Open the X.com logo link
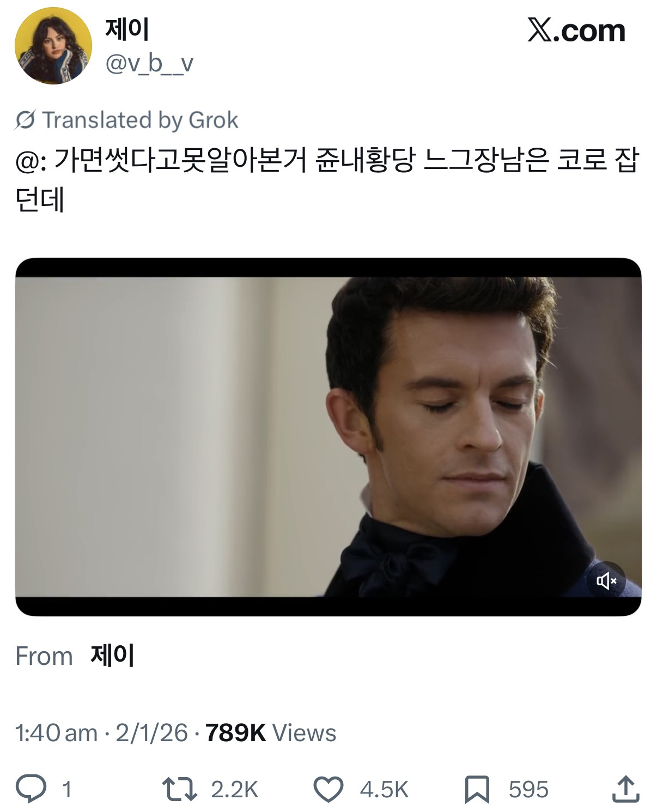The height and width of the screenshot is (812, 657). tap(576, 31)
